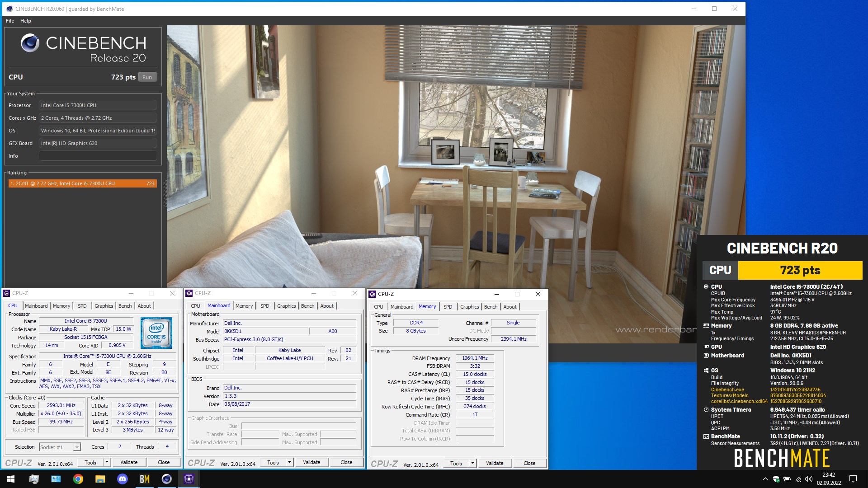Image resolution: width=868 pixels, height=488 pixels.
Task: Click the Core Speed value 2593.01 MHz
Action: [x=61, y=405]
